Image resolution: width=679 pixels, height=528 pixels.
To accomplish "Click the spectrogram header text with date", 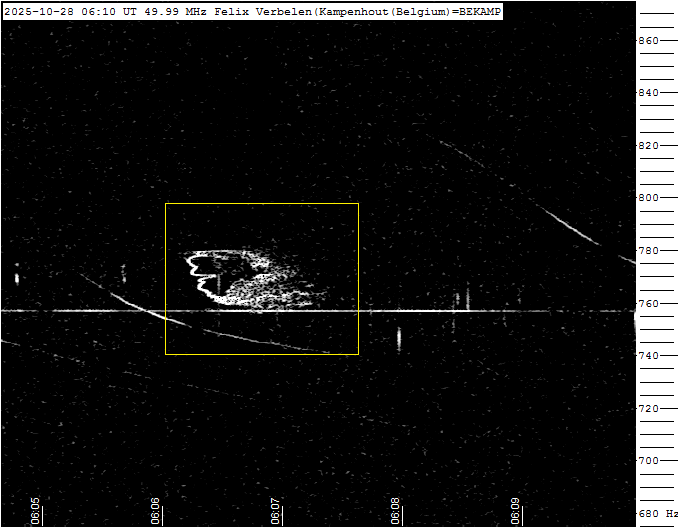I will point(252,11).
